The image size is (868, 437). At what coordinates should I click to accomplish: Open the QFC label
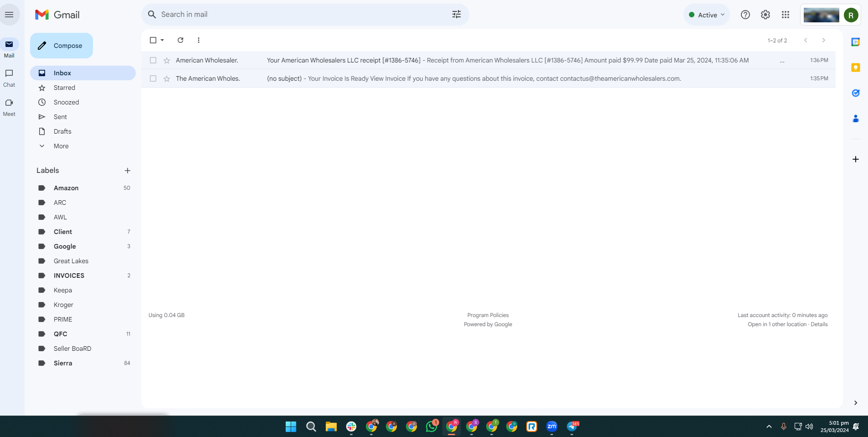(x=83, y=334)
